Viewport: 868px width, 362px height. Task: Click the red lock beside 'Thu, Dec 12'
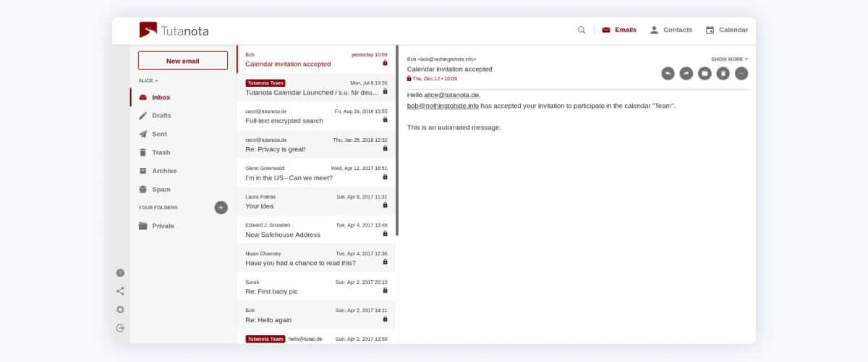coord(409,78)
